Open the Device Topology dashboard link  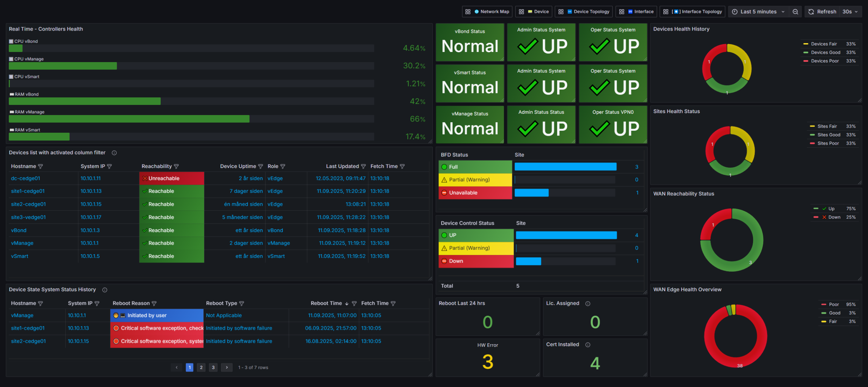584,12
